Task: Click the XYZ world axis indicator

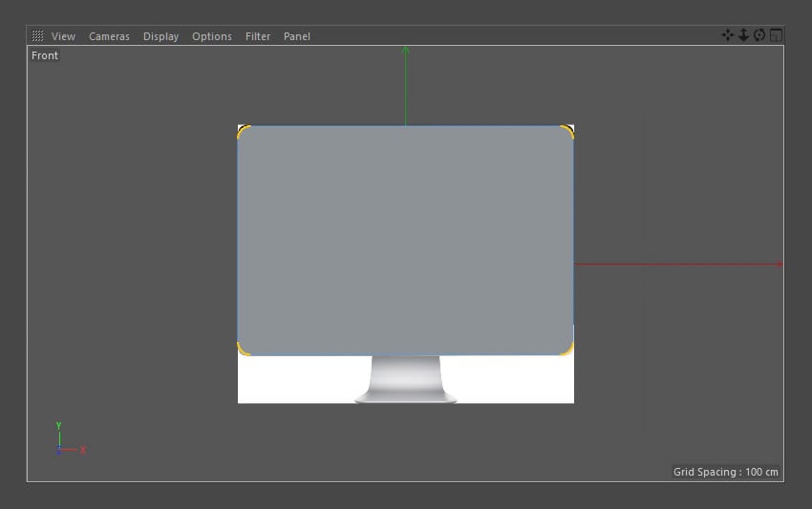Action: coord(71,438)
